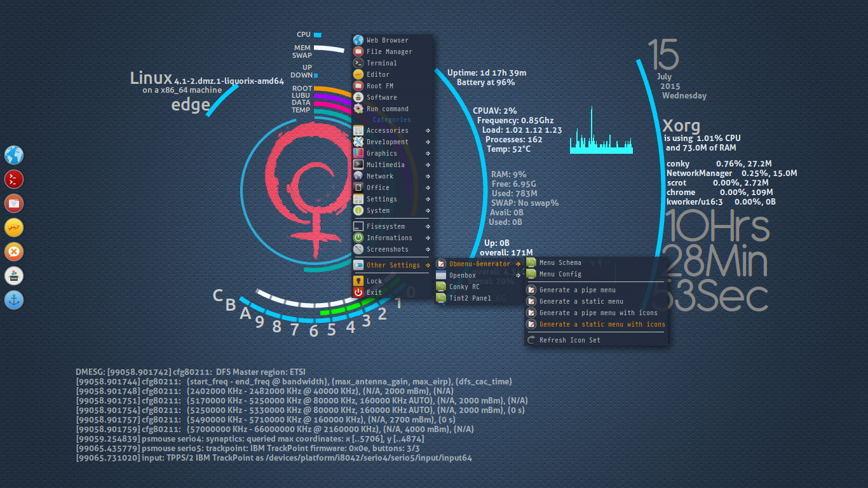Click the orange X bubble dock icon

(x=14, y=252)
